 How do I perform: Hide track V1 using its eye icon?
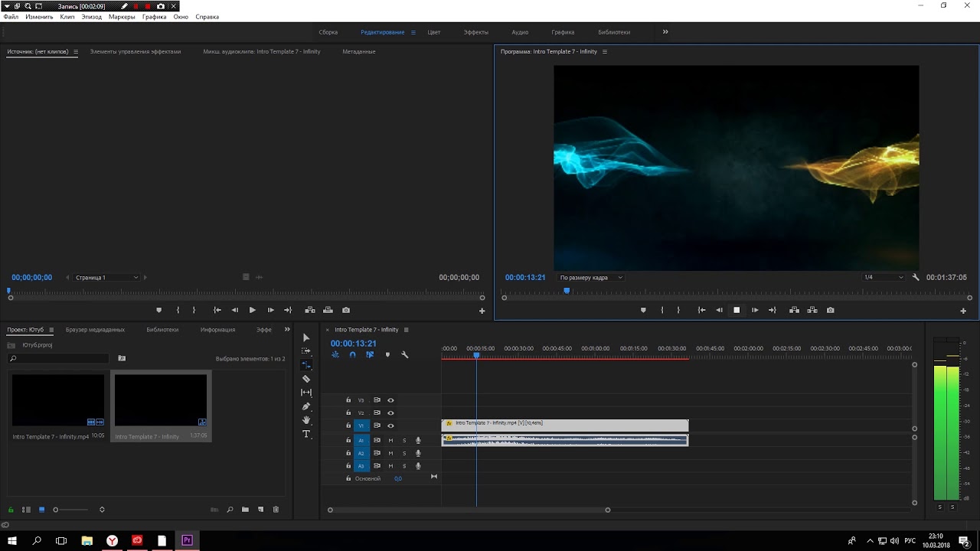pos(390,425)
